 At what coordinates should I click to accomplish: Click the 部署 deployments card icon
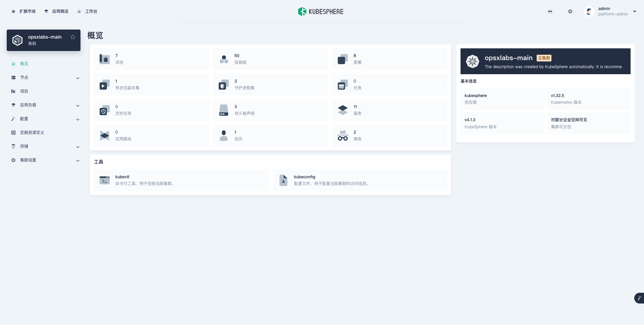343,59
